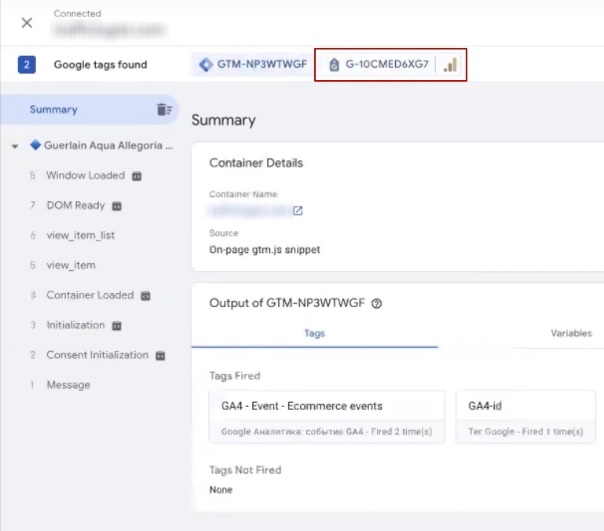Select the Window Loaded event
This screenshot has width=604, height=531.
85,176
